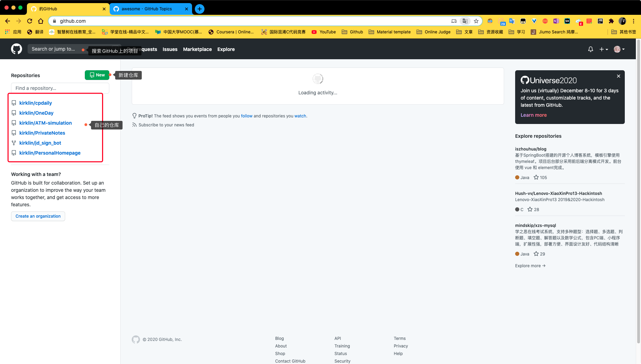Open the Shop footer link
The image size is (641, 364).
click(x=280, y=354)
